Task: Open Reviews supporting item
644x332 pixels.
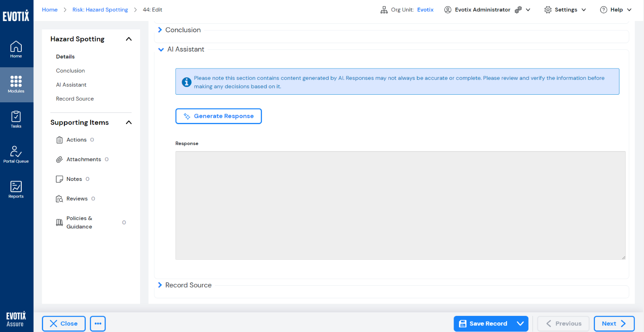Action: [77, 199]
